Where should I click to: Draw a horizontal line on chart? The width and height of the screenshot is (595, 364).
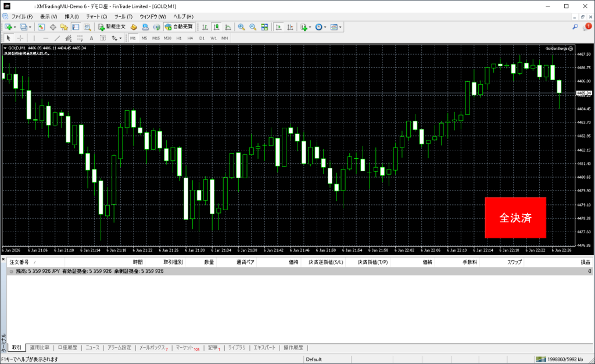[46, 38]
